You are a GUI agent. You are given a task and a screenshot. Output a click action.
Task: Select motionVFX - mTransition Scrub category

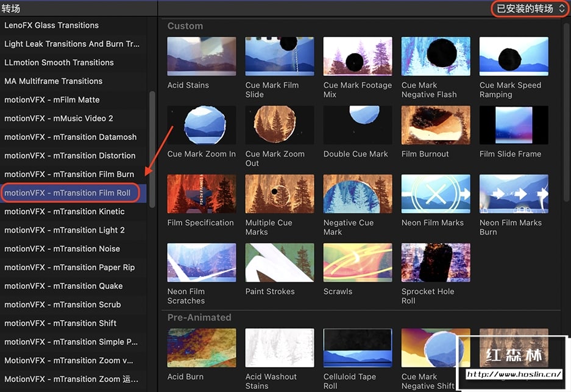pyautogui.click(x=73, y=304)
